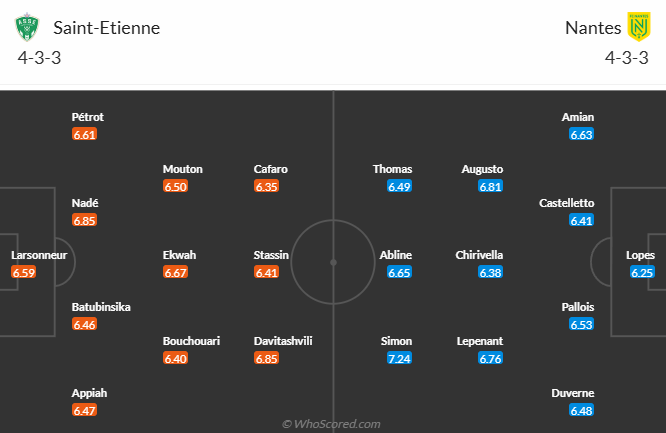Click Ekwah's 6.67 rating badge

[175, 272]
